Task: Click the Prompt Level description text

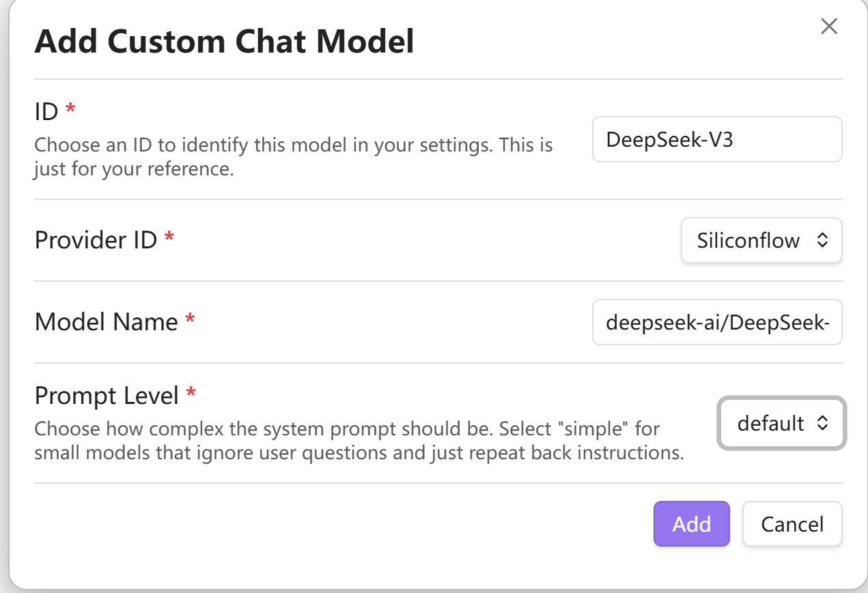Action: (359, 441)
